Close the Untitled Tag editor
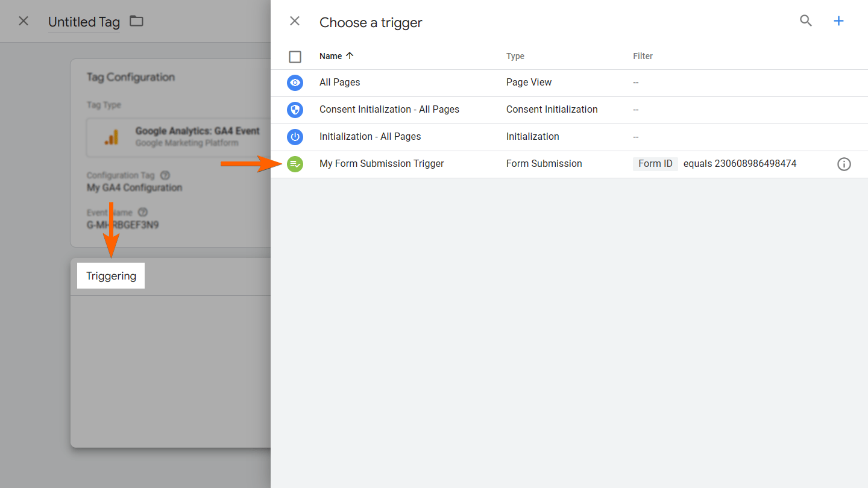Viewport: 868px width, 488px height. coord(24,21)
